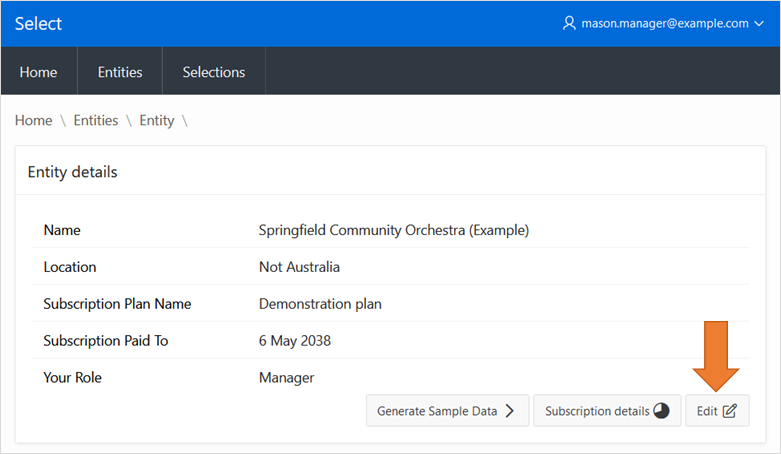Image resolution: width=781 pixels, height=454 pixels.
Task: Click the pencil icon on Edit
Action: pyautogui.click(x=730, y=411)
